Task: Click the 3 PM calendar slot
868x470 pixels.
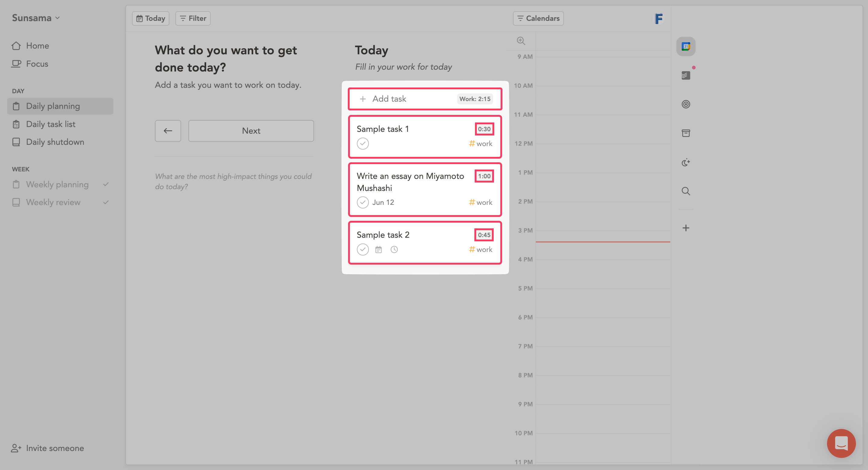Action: point(603,245)
